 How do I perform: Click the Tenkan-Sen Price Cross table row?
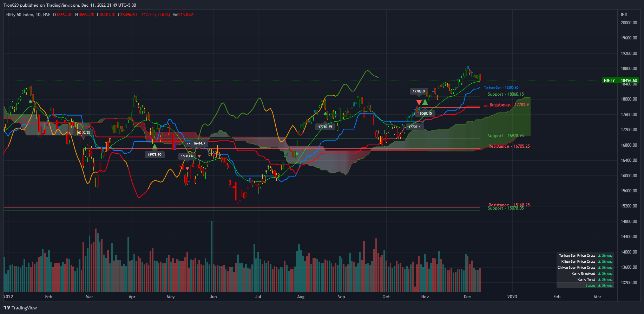[x=585, y=256]
